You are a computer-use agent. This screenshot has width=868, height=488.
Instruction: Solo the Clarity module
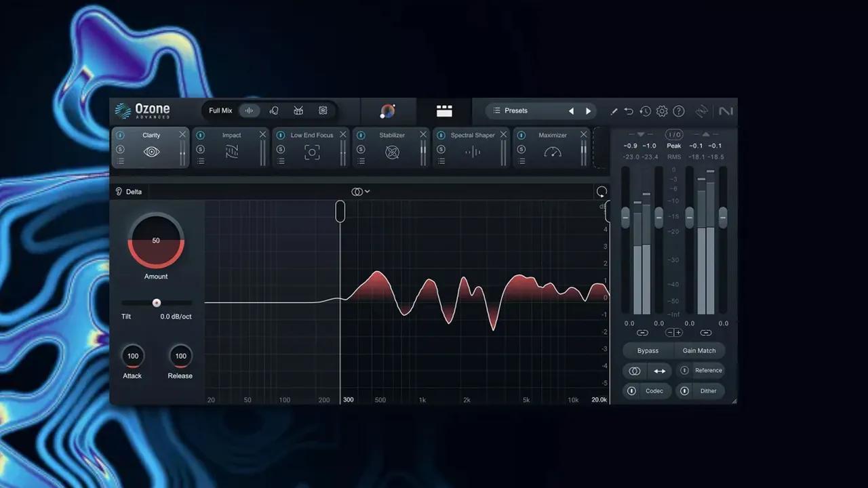pyautogui.click(x=120, y=149)
